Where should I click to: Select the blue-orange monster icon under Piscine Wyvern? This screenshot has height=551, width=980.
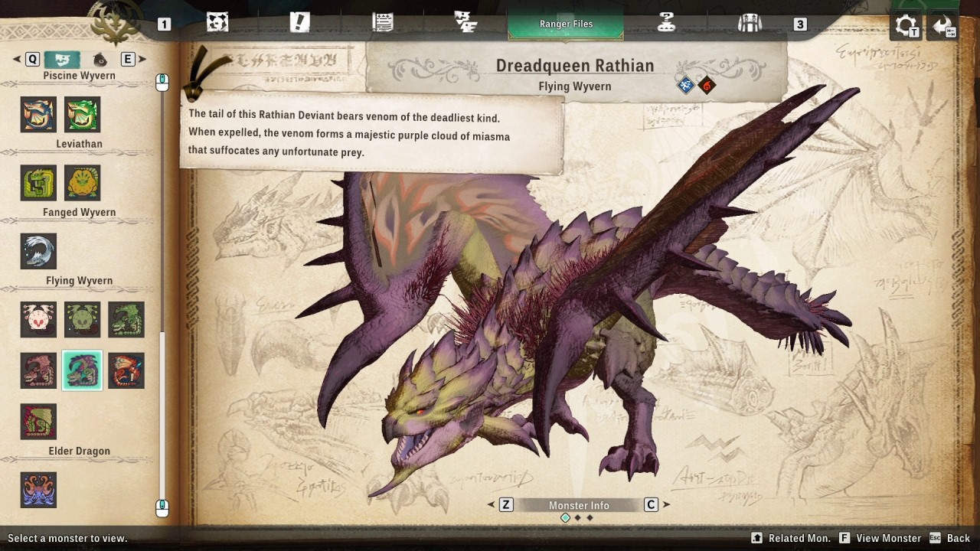(x=38, y=115)
